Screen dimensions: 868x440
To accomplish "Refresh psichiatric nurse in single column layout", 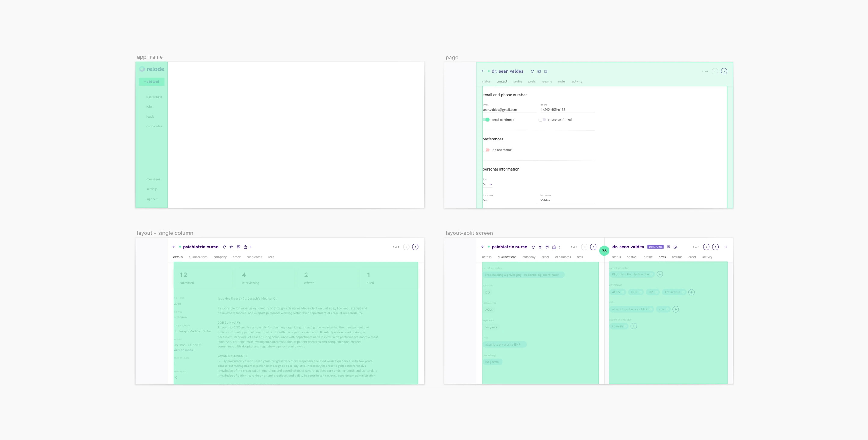I will tap(225, 247).
